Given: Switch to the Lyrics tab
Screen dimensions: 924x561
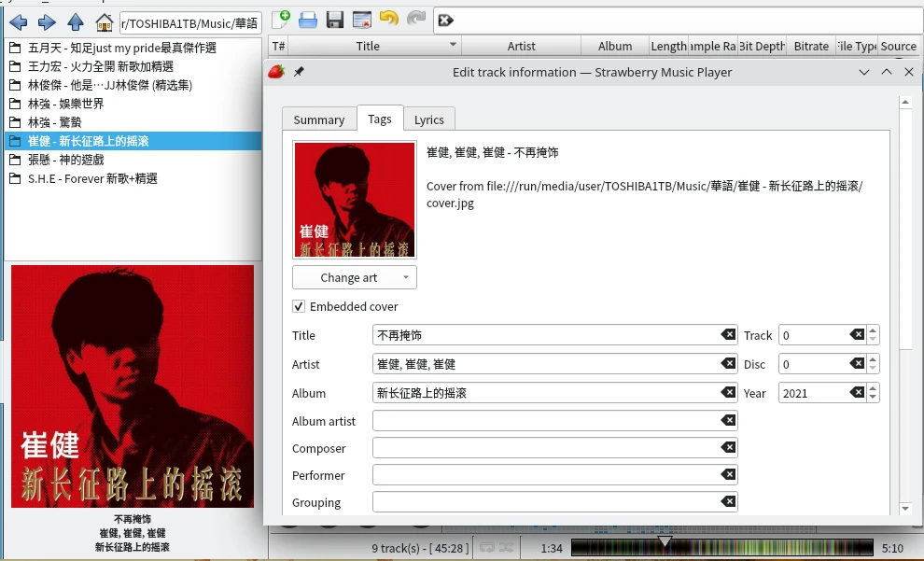Looking at the screenshot, I should point(429,119).
